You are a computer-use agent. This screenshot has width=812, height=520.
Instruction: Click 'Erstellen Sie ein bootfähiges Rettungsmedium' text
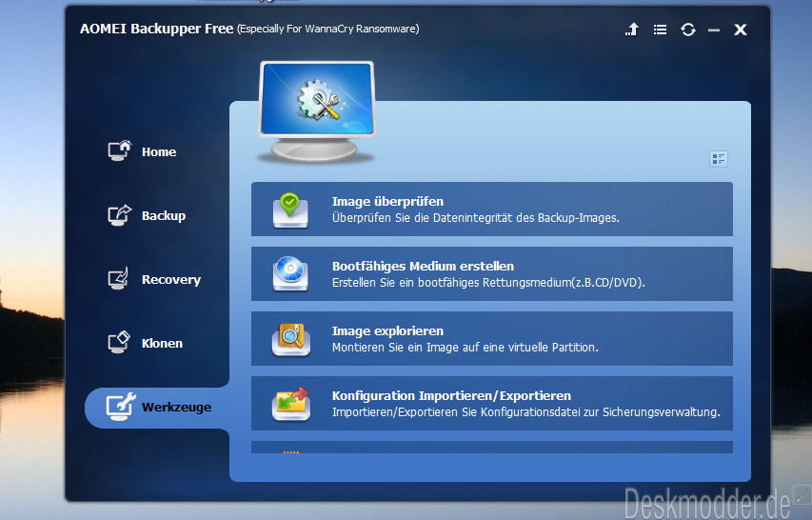coord(488,283)
